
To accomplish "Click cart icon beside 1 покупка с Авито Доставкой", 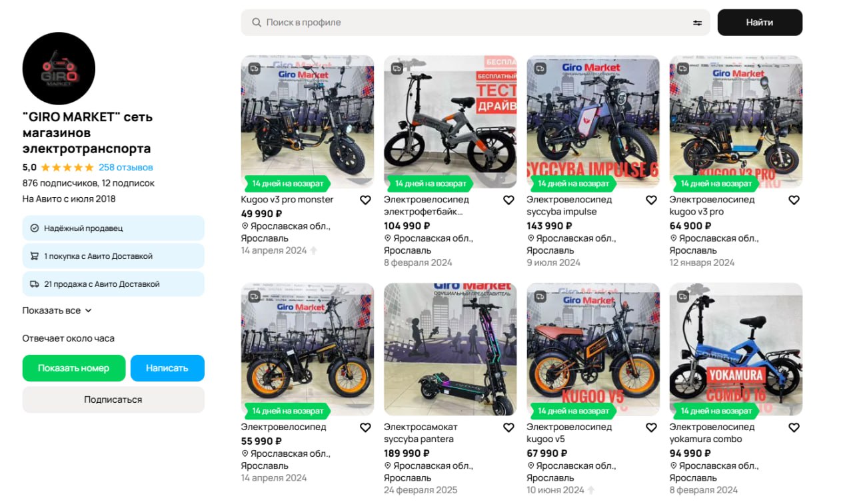I will coord(35,256).
